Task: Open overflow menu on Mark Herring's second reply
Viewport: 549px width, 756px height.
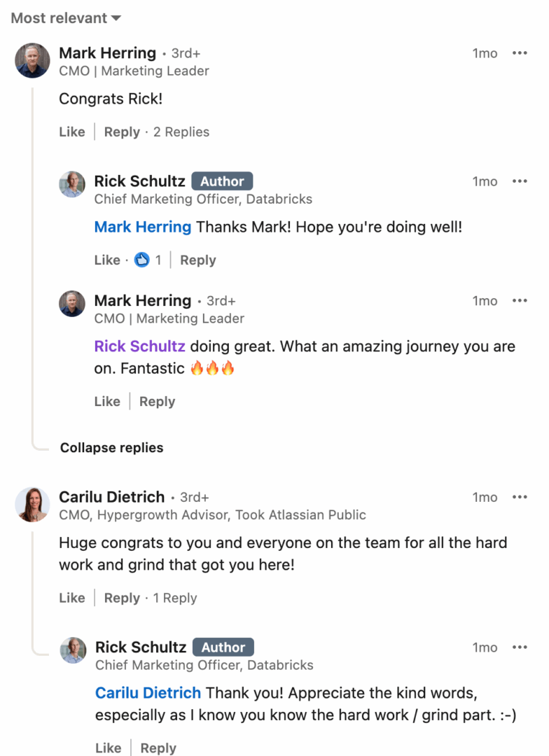Action: click(x=520, y=300)
